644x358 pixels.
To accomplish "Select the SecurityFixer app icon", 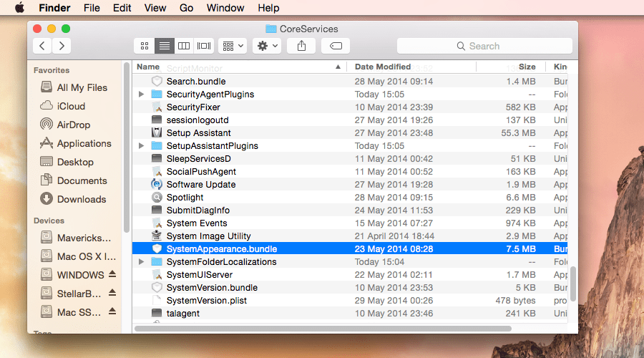I will coord(157,107).
